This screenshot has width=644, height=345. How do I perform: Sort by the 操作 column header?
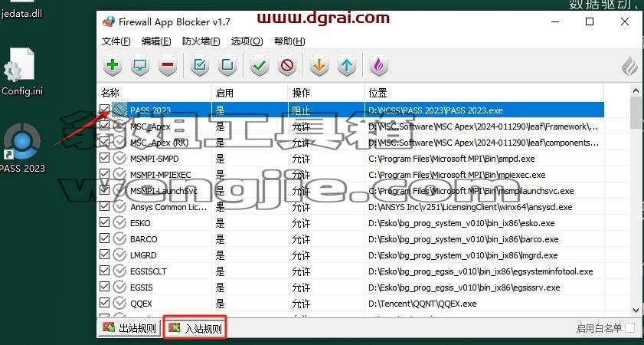[x=326, y=93]
